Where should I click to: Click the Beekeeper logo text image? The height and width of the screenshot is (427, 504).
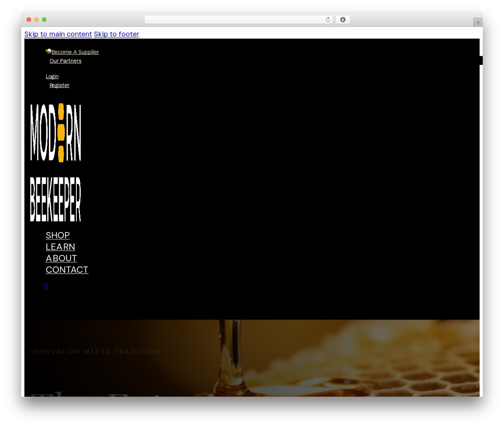pyautogui.click(x=56, y=199)
